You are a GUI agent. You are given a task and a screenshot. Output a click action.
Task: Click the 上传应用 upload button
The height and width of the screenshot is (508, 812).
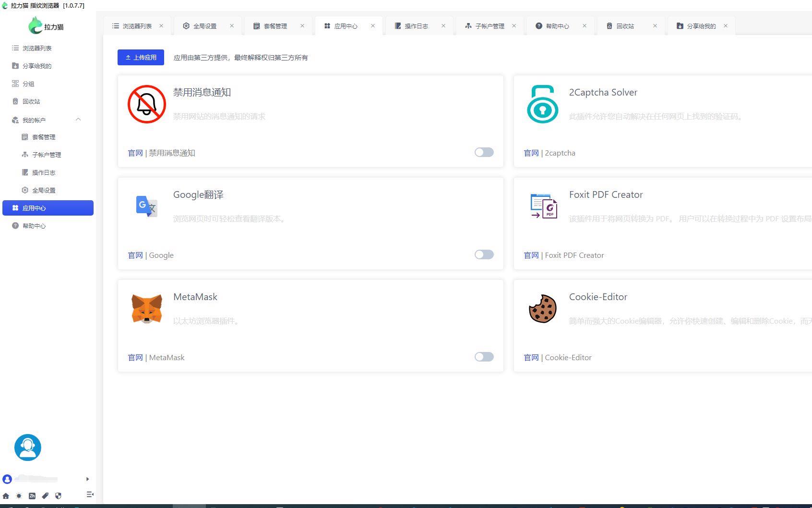click(141, 57)
